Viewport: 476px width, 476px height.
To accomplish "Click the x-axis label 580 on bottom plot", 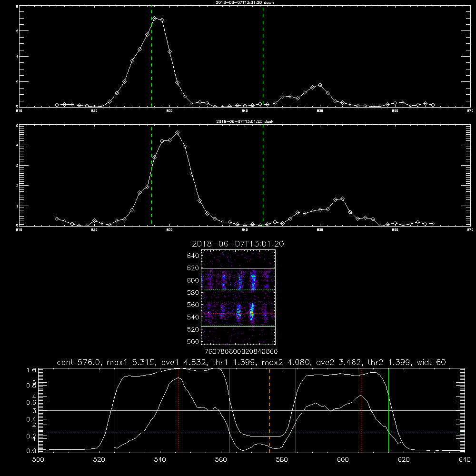I will click(282, 460).
